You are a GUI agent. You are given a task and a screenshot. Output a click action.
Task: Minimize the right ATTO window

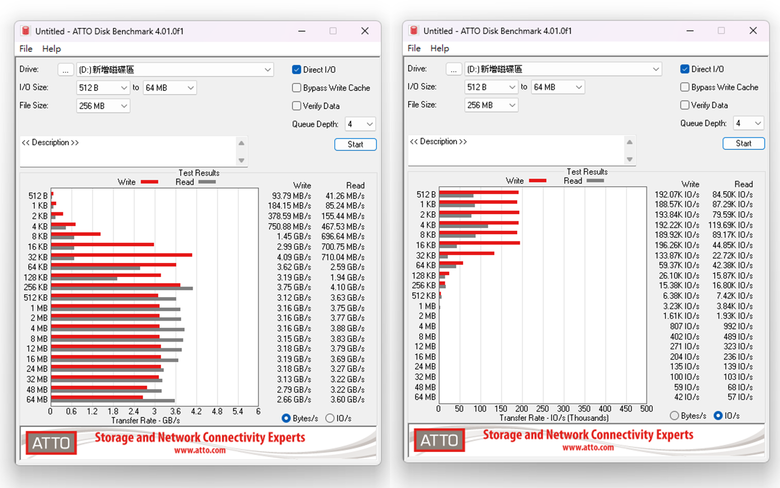(690, 30)
